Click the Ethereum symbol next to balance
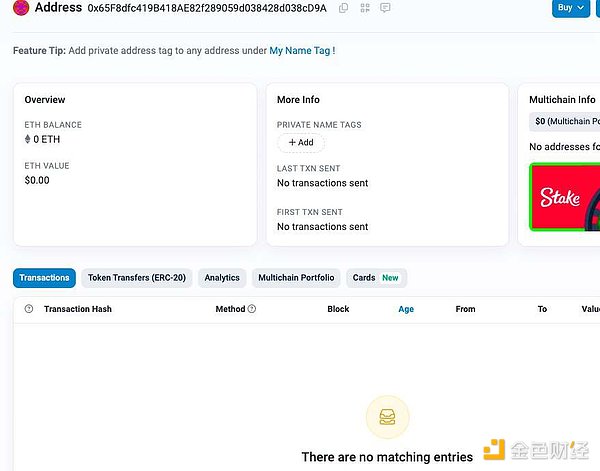Screen dimensions: 600x471 click(28, 140)
